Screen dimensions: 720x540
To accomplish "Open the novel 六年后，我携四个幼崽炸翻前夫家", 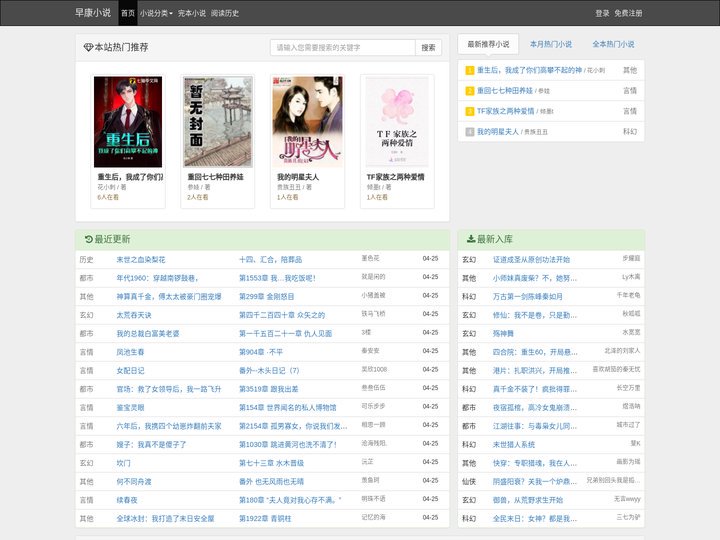I will coord(169,426).
